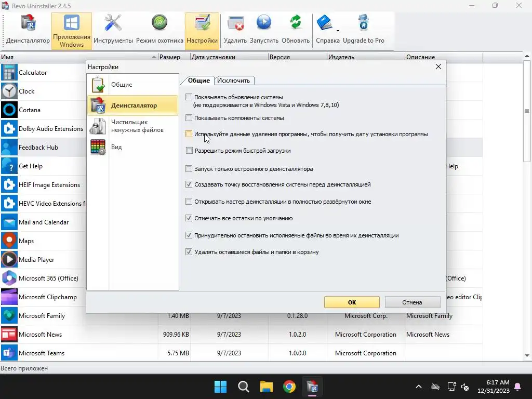Select Mail and Calendar icon

click(x=9, y=222)
